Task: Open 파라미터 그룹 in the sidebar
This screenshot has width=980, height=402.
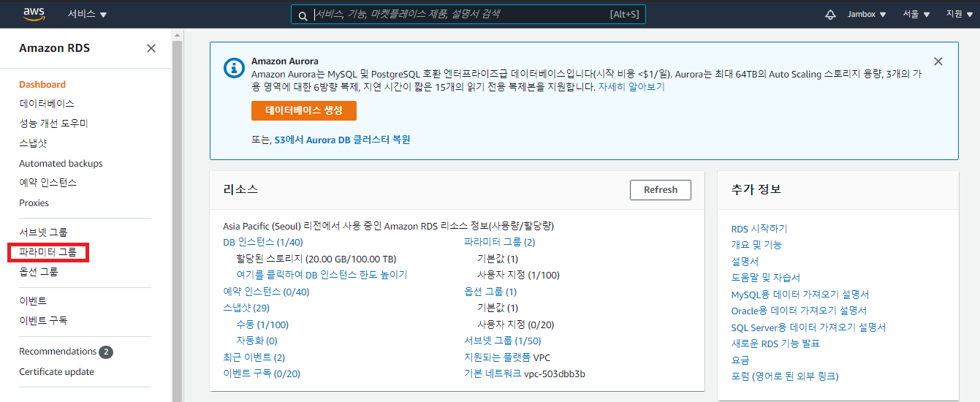Action: [48, 252]
